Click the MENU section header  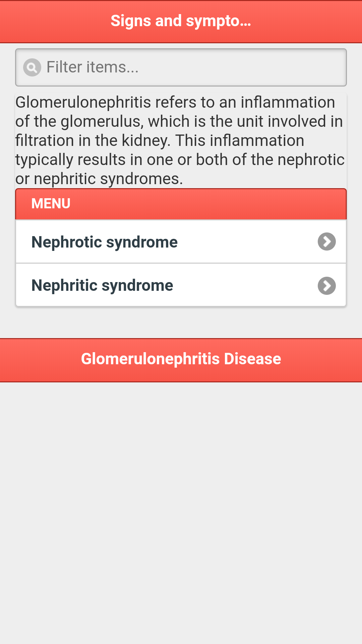pyautogui.click(x=181, y=204)
